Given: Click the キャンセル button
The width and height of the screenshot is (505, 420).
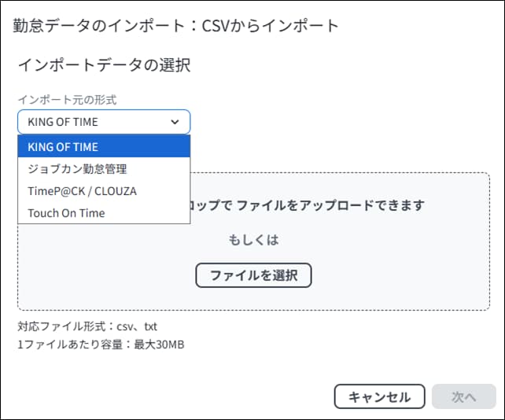Looking at the screenshot, I should 379,397.
